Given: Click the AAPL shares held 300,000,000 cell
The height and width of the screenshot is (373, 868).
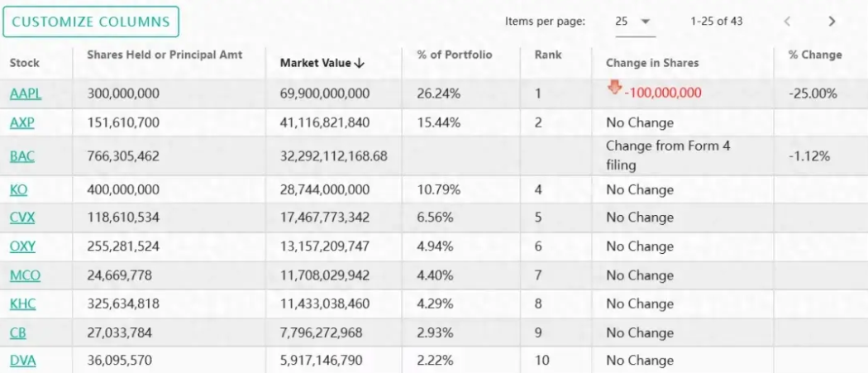Looking at the screenshot, I should click(123, 93).
